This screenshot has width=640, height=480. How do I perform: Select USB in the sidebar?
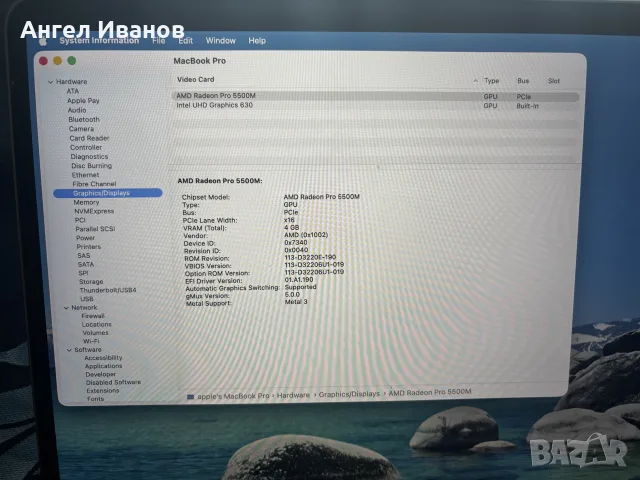(87, 299)
